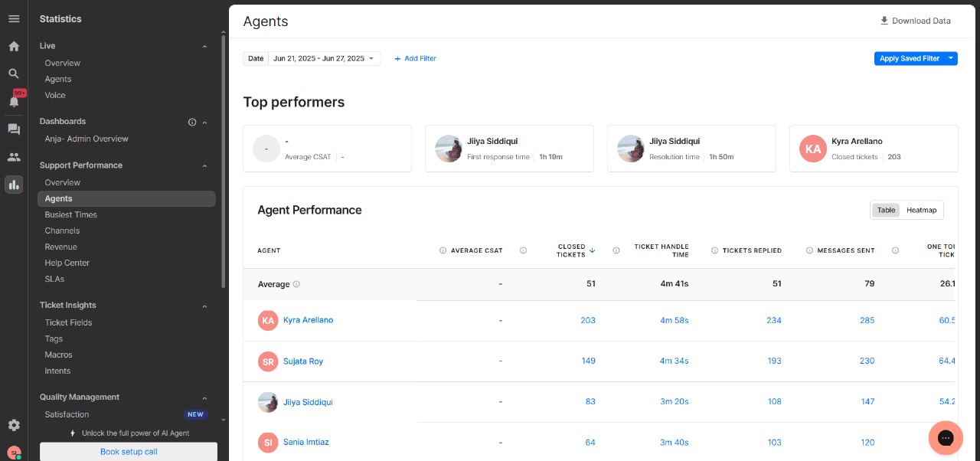Click info icon before Tickets Replied header

click(x=714, y=250)
